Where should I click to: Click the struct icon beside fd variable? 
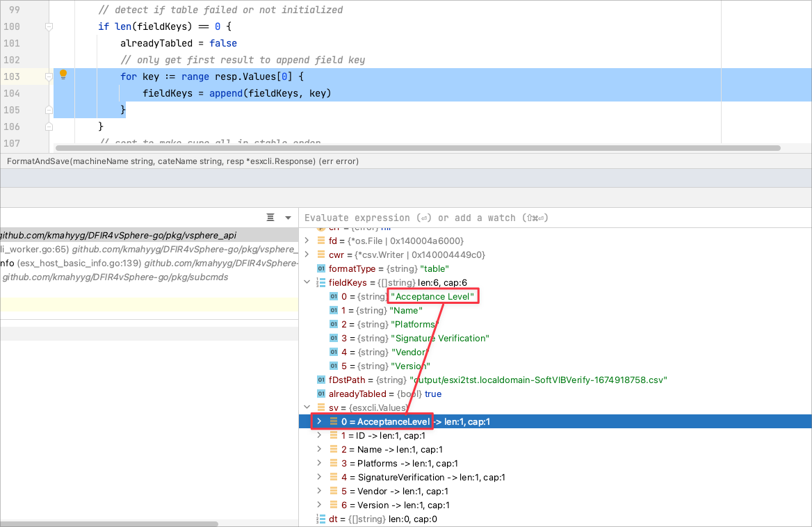(321, 241)
